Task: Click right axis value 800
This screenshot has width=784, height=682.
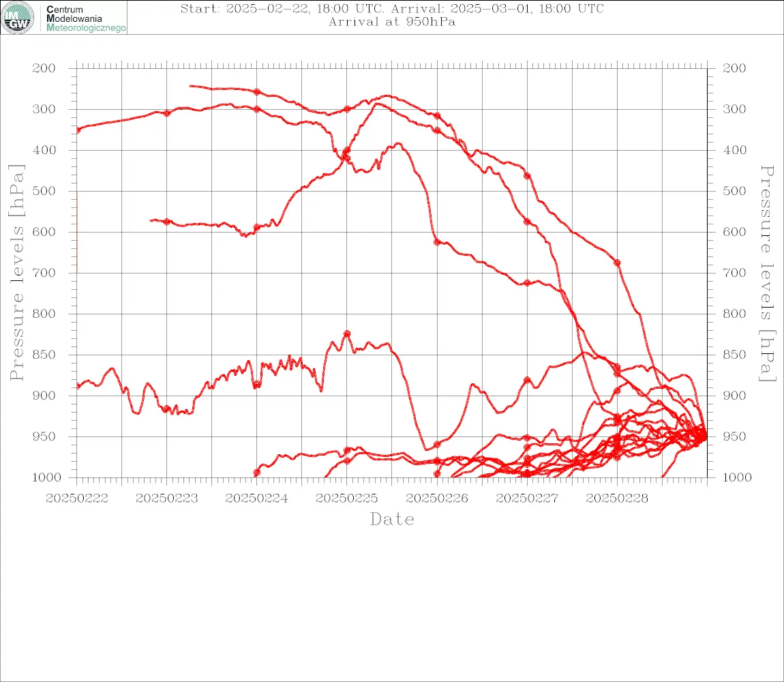Action: (734, 314)
